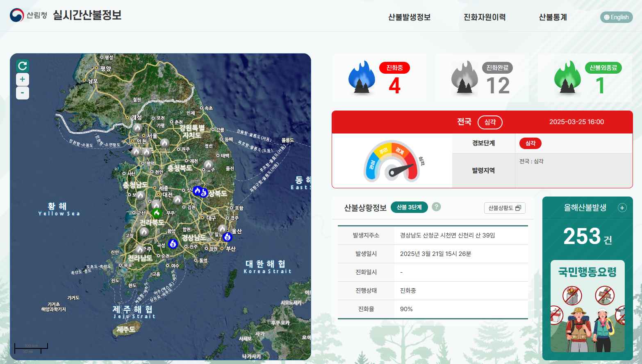Click the gray flame 진화완료 icon
This screenshot has height=364, width=642.
click(x=464, y=77)
